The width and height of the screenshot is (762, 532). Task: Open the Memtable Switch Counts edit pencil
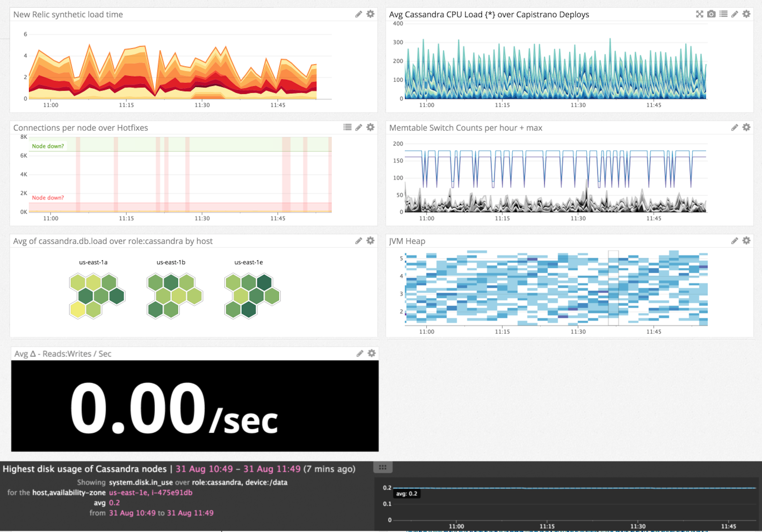pyautogui.click(x=735, y=127)
